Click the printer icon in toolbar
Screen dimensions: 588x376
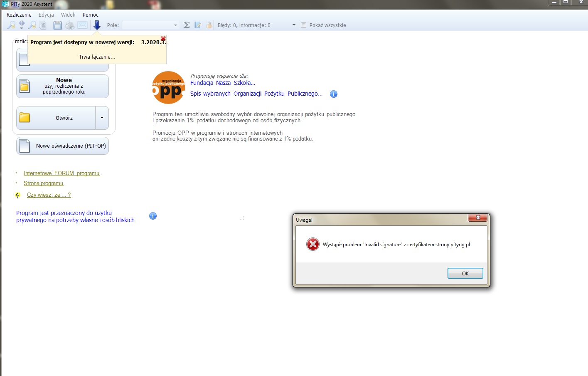click(70, 25)
